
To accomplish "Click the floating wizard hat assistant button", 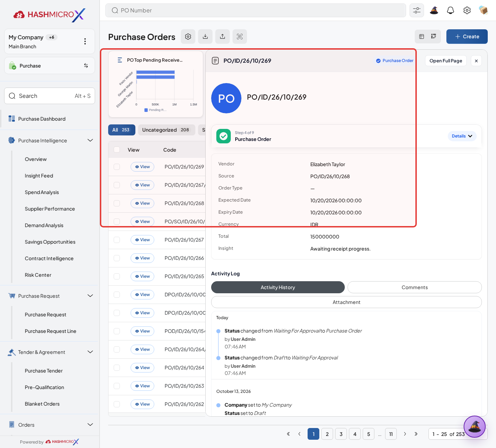I will pyautogui.click(x=475, y=427).
